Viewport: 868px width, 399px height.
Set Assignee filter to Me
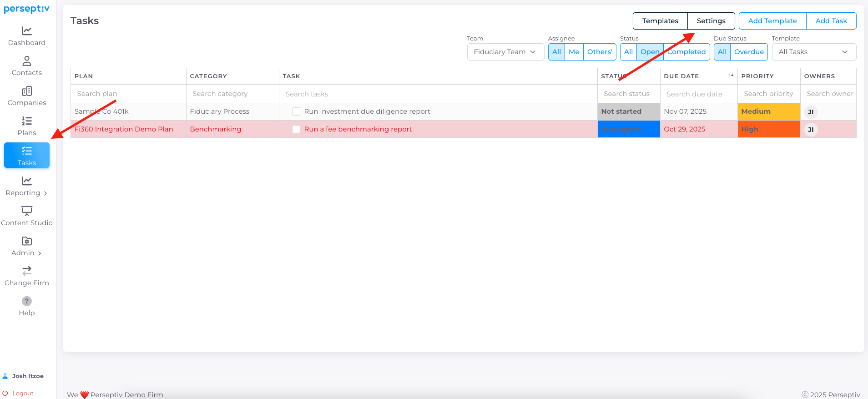pos(574,52)
